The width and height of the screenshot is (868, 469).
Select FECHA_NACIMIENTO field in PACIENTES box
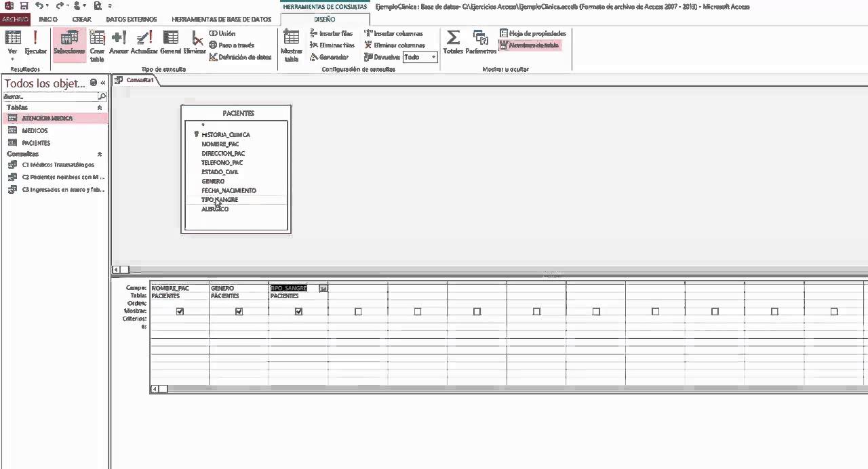(x=229, y=190)
